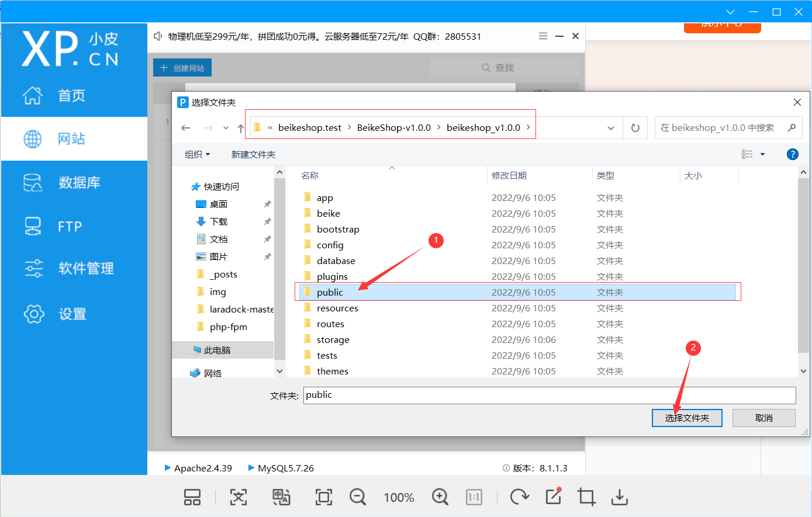Click the 文件夹 name input field
Screen dimensions: 812x517
[550, 395]
